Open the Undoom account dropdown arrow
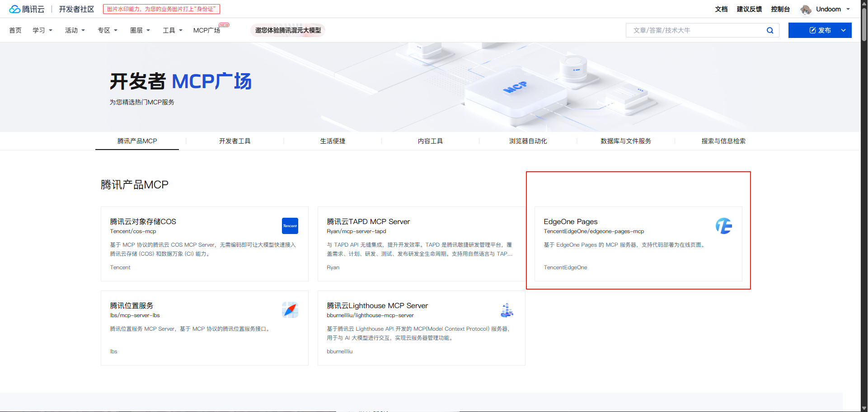 [x=848, y=9]
